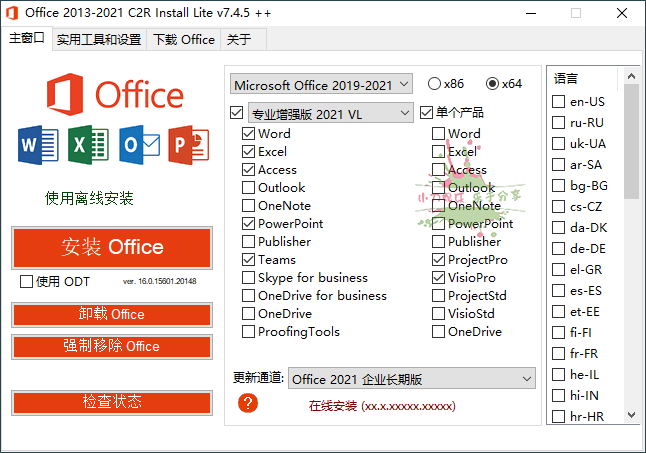Click the app icon in title bar

coord(12,13)
